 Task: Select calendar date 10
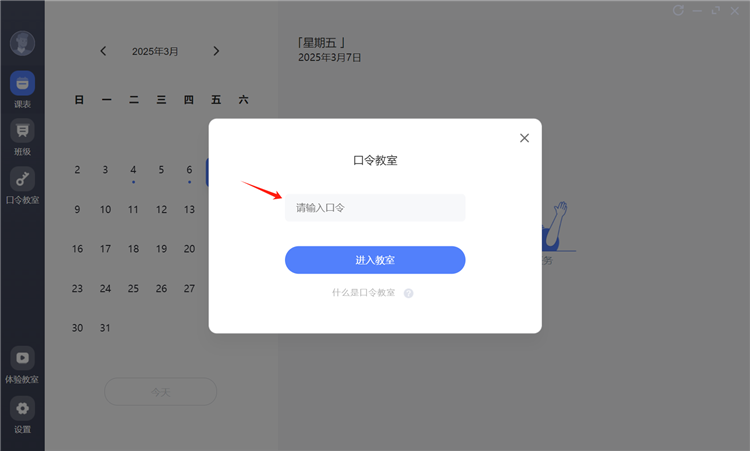pos(105,209)
